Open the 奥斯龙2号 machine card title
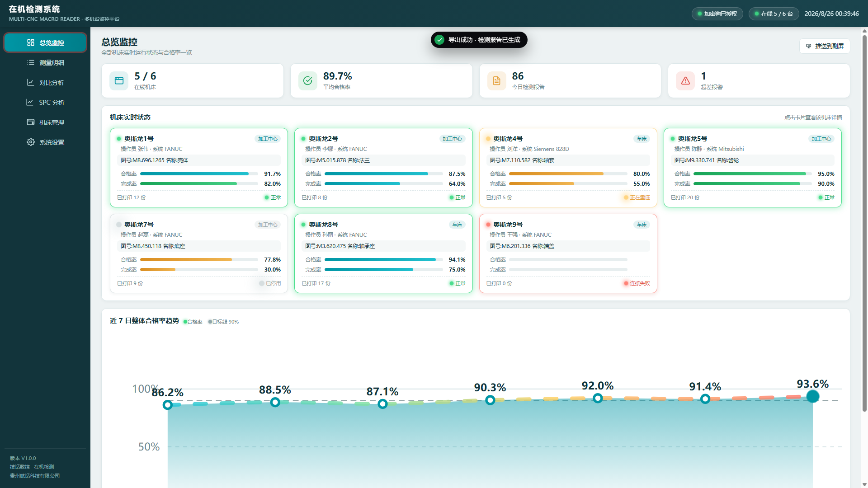This screenshot has height=488, width=868. (323, 139)
